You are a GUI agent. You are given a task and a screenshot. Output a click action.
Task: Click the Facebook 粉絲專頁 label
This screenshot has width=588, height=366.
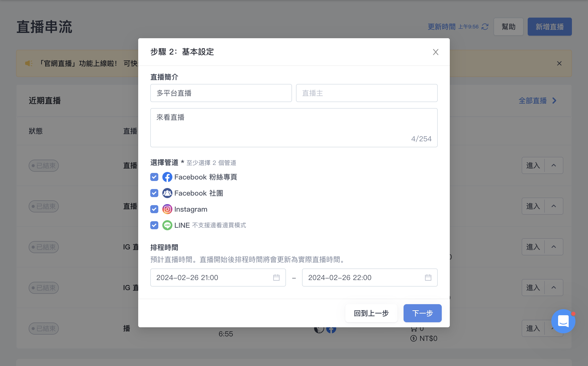206,177
